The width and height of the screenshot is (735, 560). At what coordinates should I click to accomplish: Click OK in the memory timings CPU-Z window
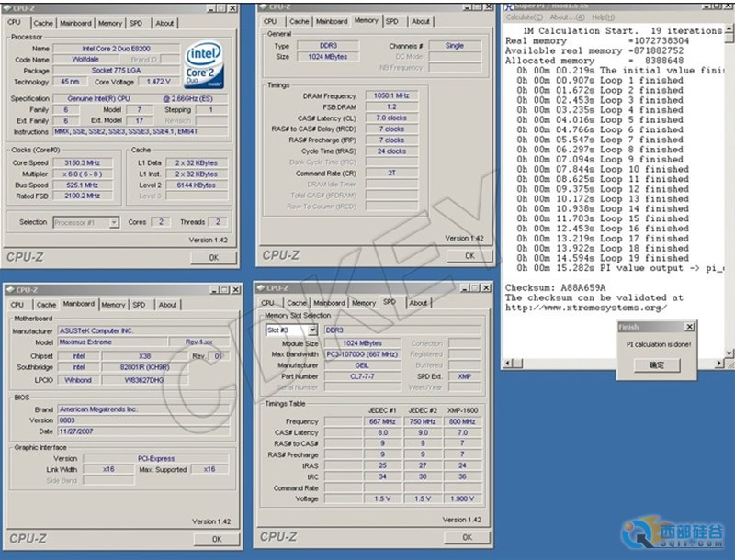pos(469,255)
